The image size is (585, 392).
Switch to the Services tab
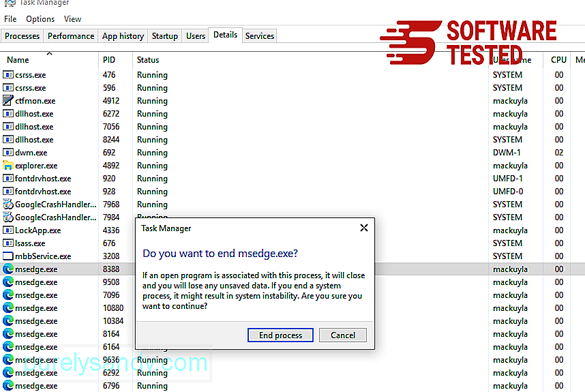coord(260,36)
